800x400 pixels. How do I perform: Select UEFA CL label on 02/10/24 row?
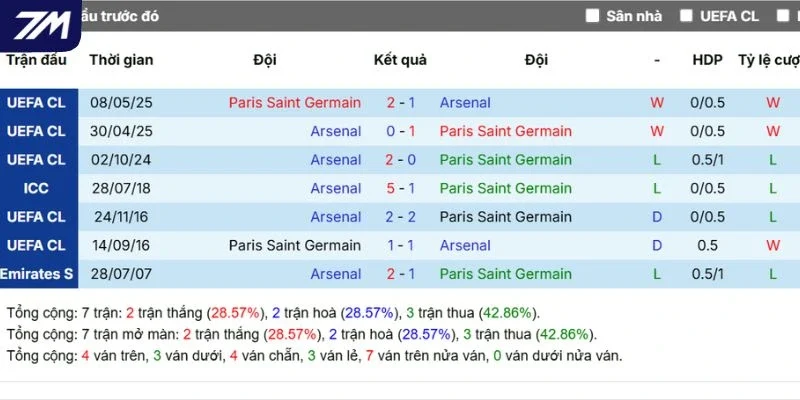pyautogui.click(x=36, y=160)
